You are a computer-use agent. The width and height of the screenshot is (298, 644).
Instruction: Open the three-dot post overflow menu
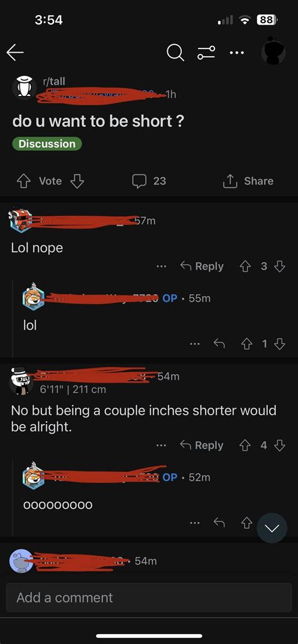(237, 53)
